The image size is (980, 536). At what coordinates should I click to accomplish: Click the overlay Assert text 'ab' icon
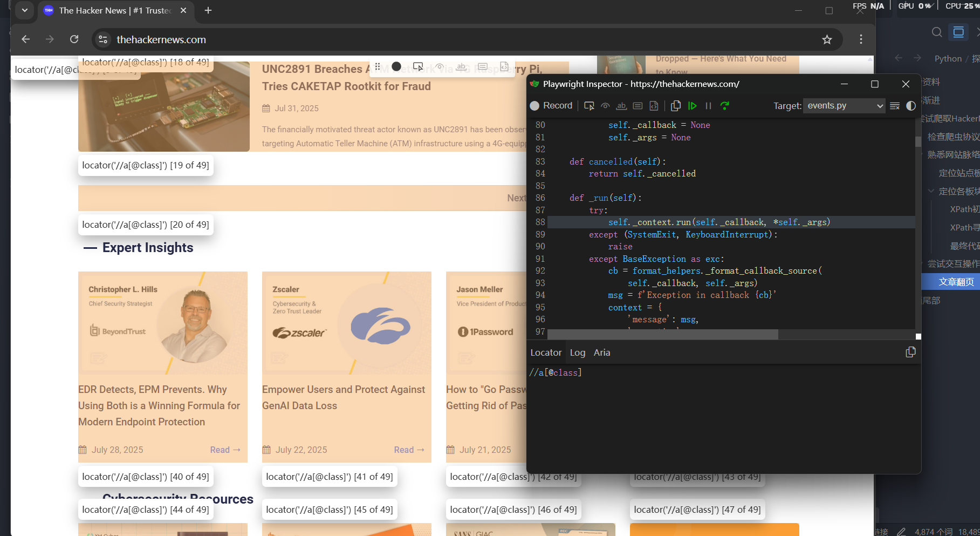point(461,66)
